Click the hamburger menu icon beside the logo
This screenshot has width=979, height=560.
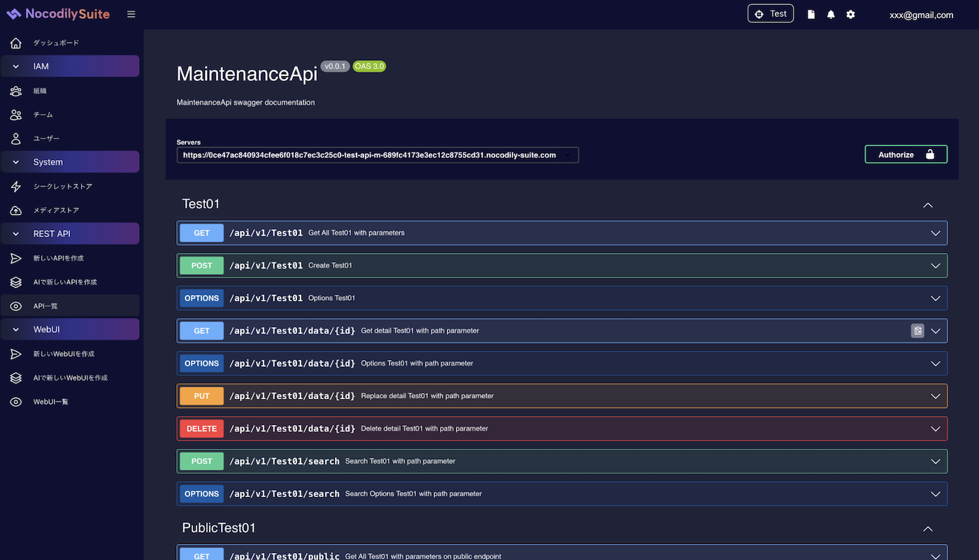click(x=131, y=14)
